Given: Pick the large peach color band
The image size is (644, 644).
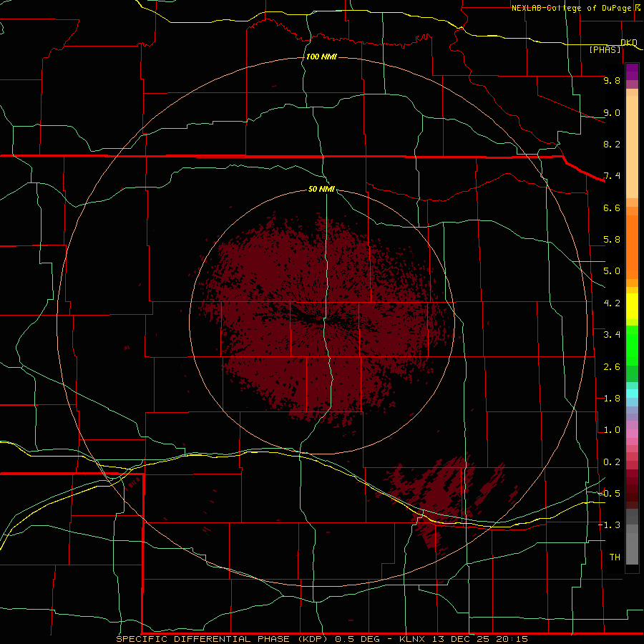Looking at the screenshot, I should click(632, 147).
